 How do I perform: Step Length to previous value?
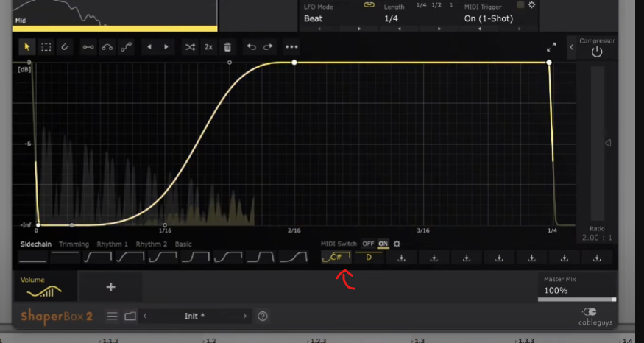400,29
